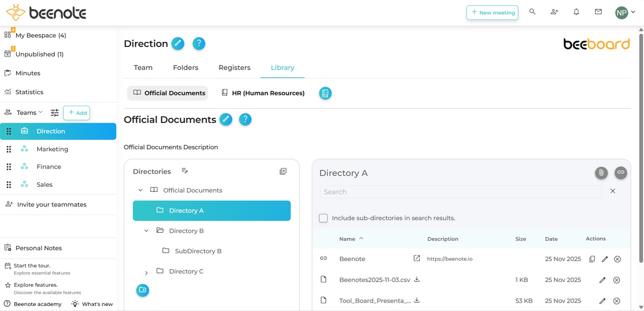Switch to the Registers tab
This screenshot has height=311, width=644.
234,68
